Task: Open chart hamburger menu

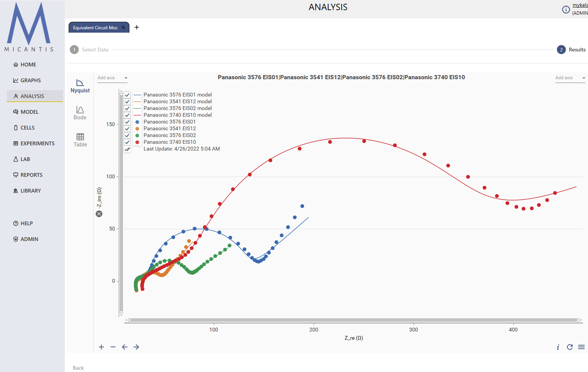Action: point(581,347)
